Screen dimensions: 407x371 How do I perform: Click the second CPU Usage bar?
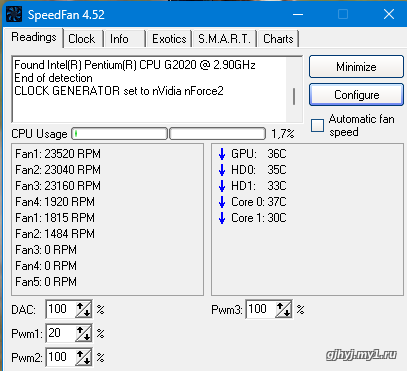tap(217, 134)
